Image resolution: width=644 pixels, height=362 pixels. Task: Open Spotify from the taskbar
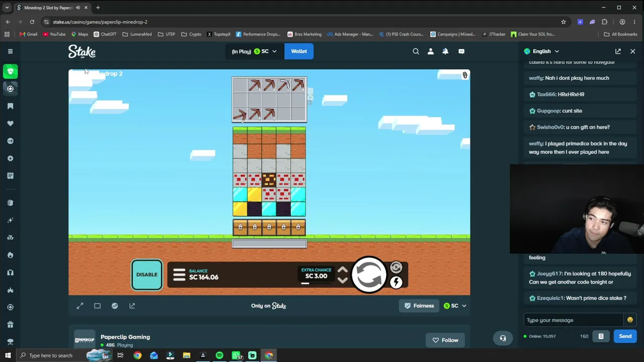pyautogui.click(x=219, y=355)
